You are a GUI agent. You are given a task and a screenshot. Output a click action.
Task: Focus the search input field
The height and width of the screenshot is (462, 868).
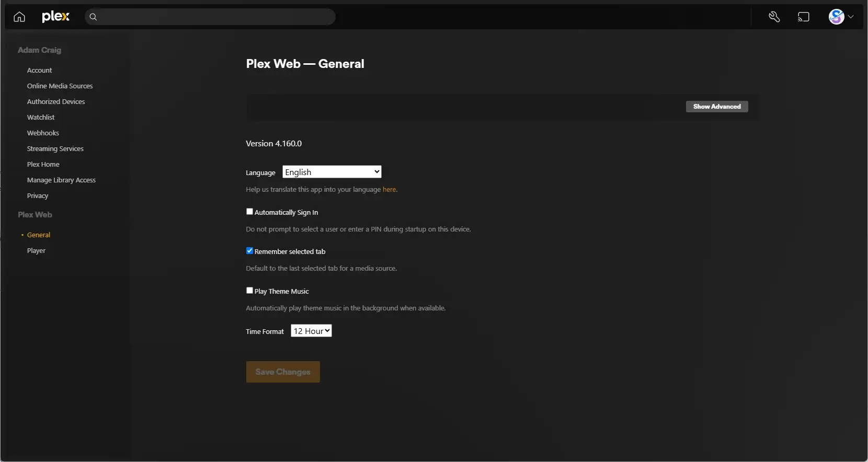(x=210, y=17)
